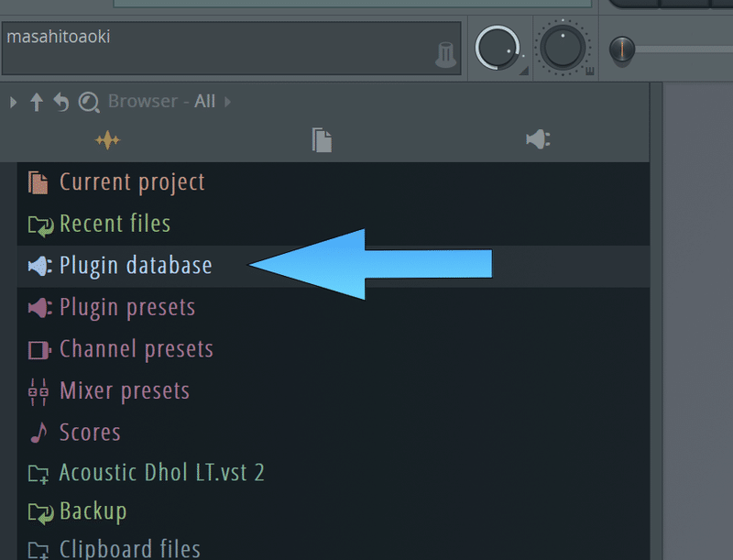Click the small triangle below volume knob
Screen dimensions: 733x560
(x=524, y=71)
